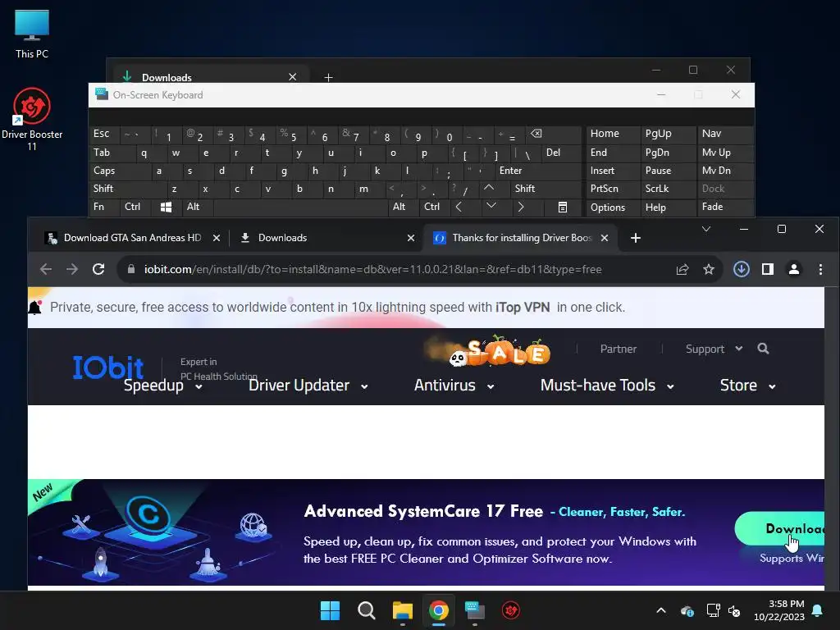Click spacebar on On-Screen Keyboard

click(300, 208)
